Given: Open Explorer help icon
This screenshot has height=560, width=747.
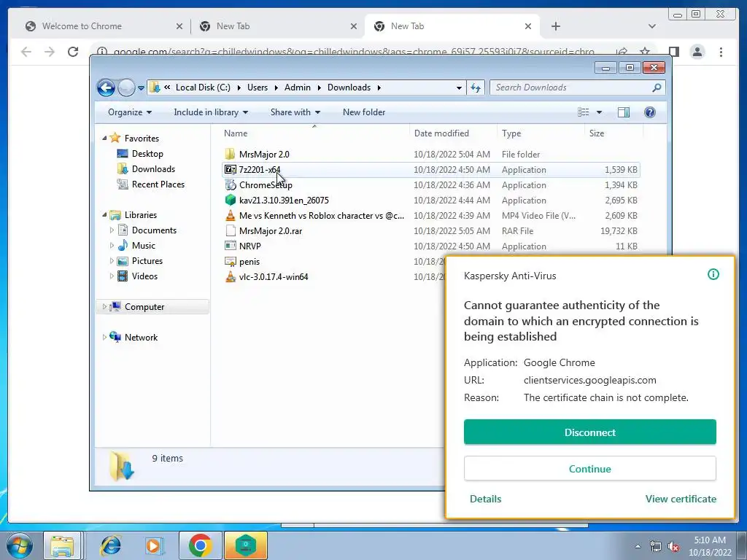Looking at the screenshot, I should tap(650, 112).
